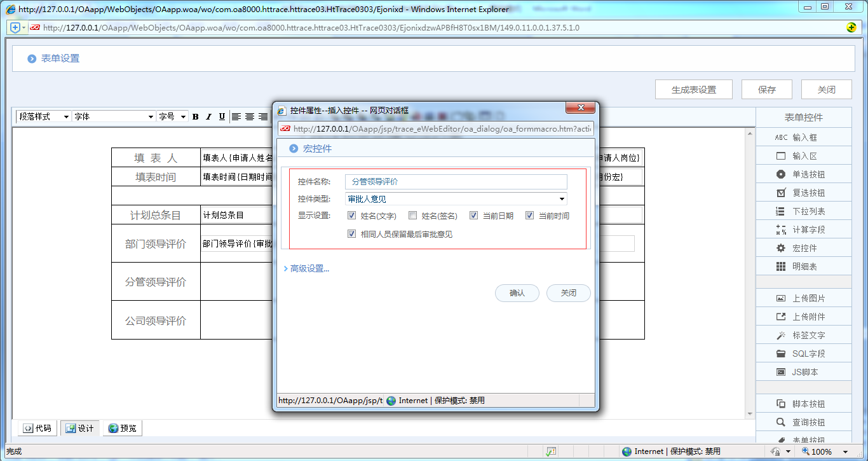Uncheck the 当前日期 option
Image resolution: width=868 pixels, height=461 pixels.
(473, 215)
